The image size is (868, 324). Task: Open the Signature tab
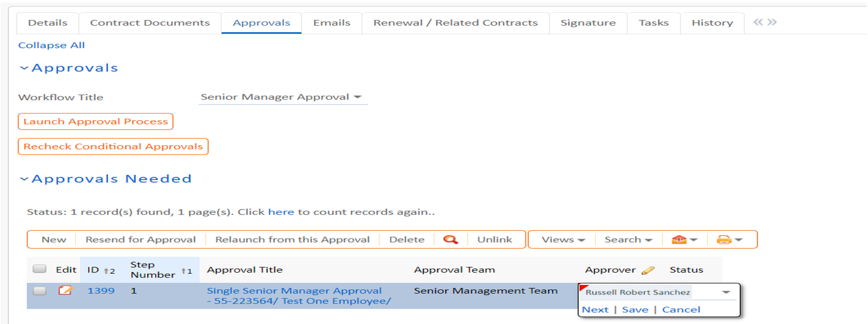click(x=588, y=22)
